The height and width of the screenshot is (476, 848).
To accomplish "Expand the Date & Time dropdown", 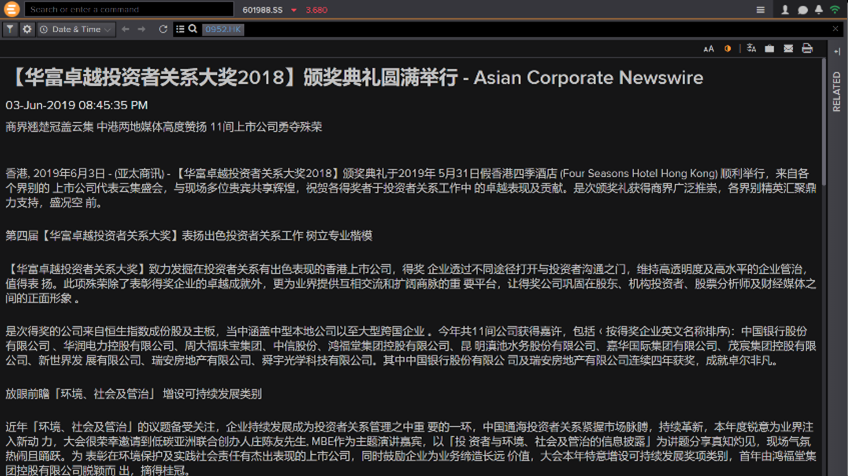I will [x=76, y=29].
